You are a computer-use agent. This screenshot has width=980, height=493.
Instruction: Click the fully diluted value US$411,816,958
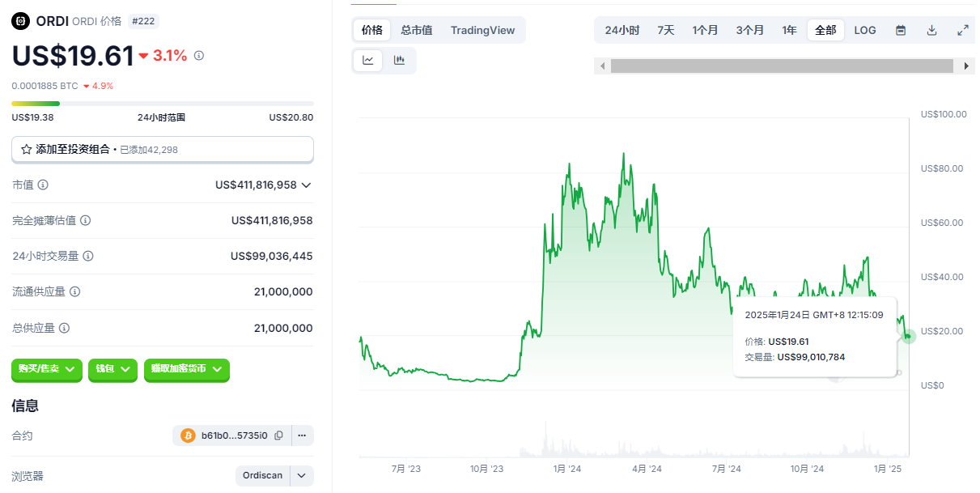coord(272,220)
